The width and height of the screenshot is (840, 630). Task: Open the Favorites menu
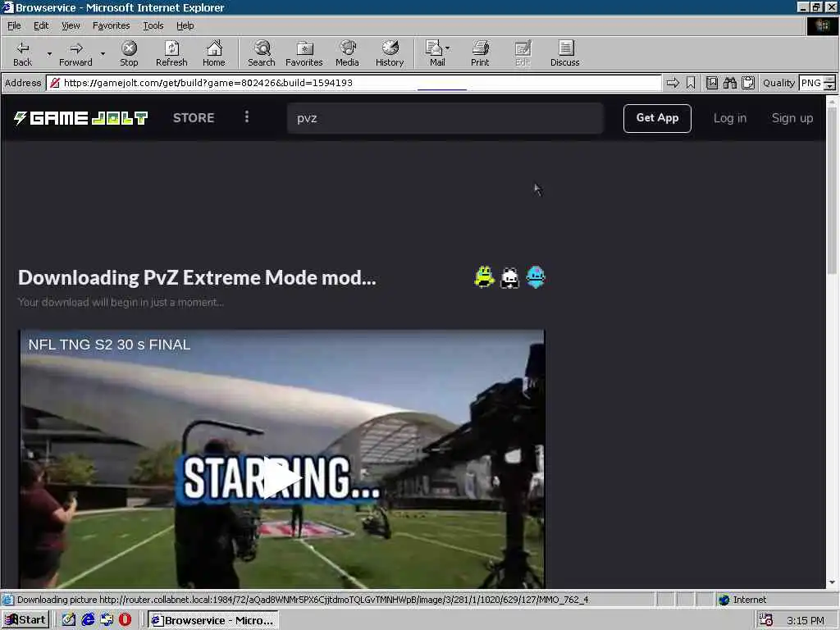pyautogui.click(x=111, y=25)
